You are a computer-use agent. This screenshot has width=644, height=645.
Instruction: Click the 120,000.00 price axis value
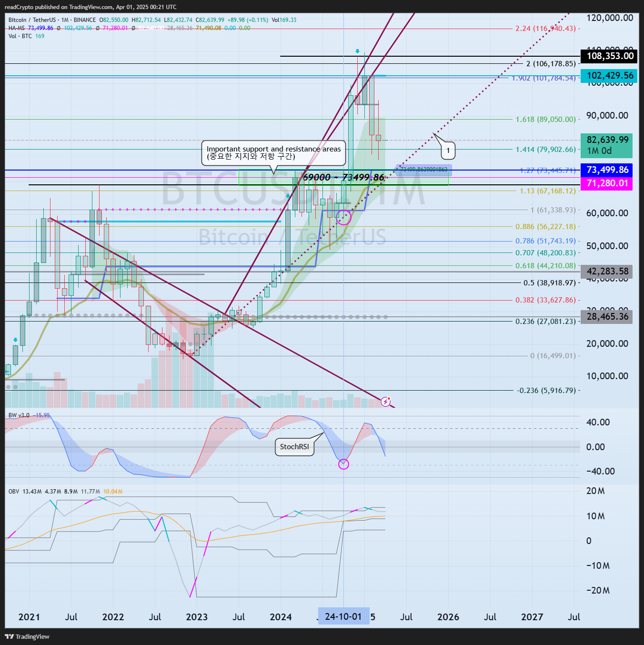(610, 18)
